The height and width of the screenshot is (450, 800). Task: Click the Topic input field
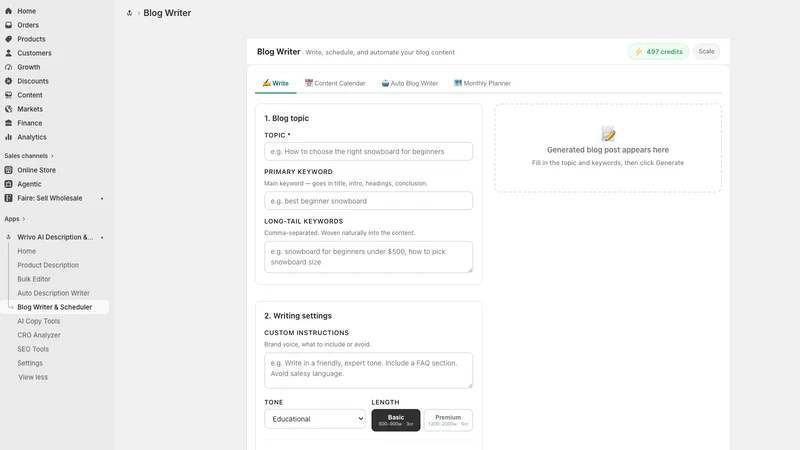(368, 152)
